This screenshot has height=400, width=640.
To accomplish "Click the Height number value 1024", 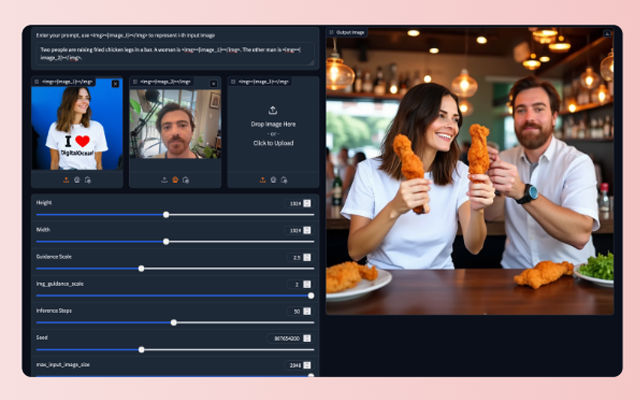I will coord(295,203).
